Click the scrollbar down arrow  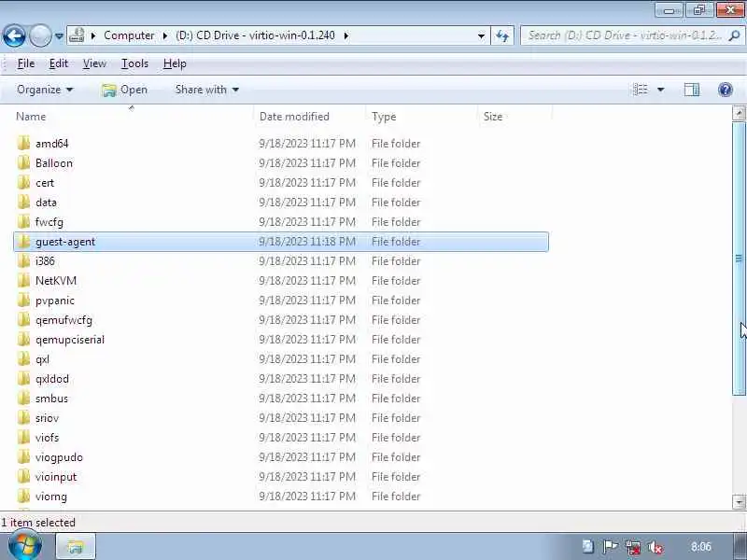pos(739,501)
